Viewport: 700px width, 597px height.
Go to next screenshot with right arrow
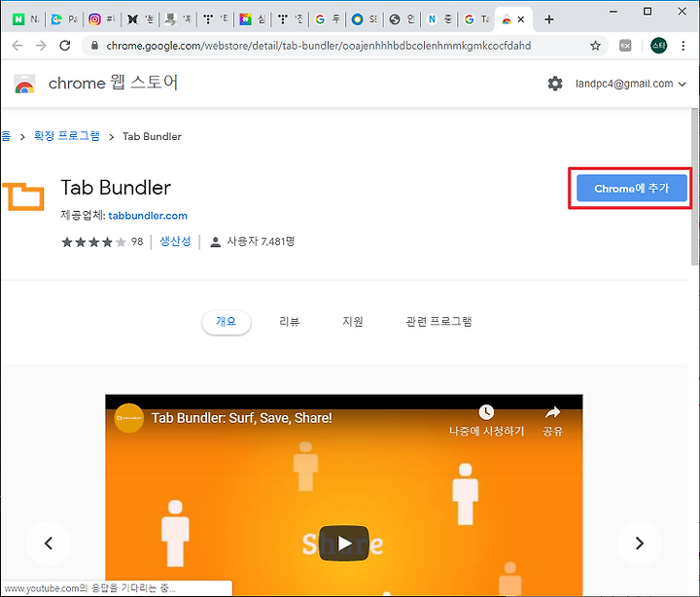[640, 543]
